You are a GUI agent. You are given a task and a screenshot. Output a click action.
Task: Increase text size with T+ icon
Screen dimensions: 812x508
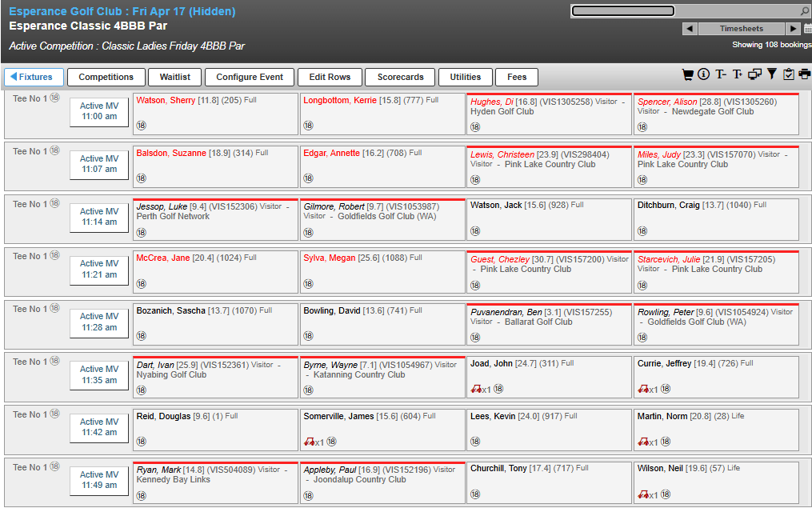point(738,74)
